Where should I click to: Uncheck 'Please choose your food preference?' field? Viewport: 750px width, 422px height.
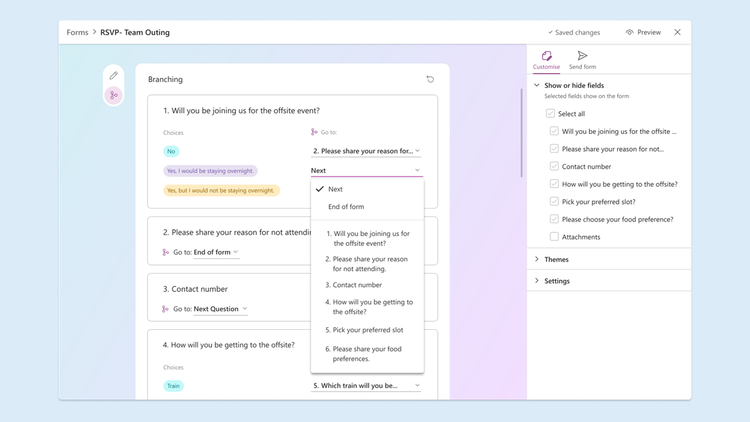click(554, 219)
